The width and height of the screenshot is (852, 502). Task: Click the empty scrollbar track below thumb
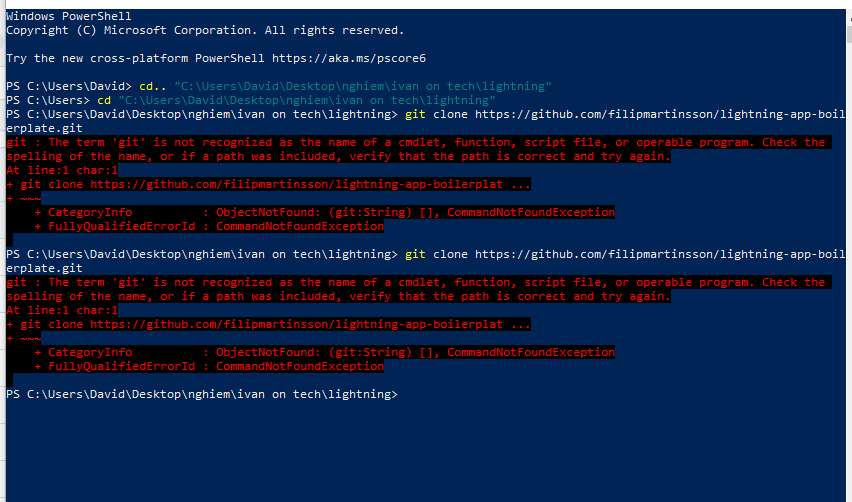point(849,272)
